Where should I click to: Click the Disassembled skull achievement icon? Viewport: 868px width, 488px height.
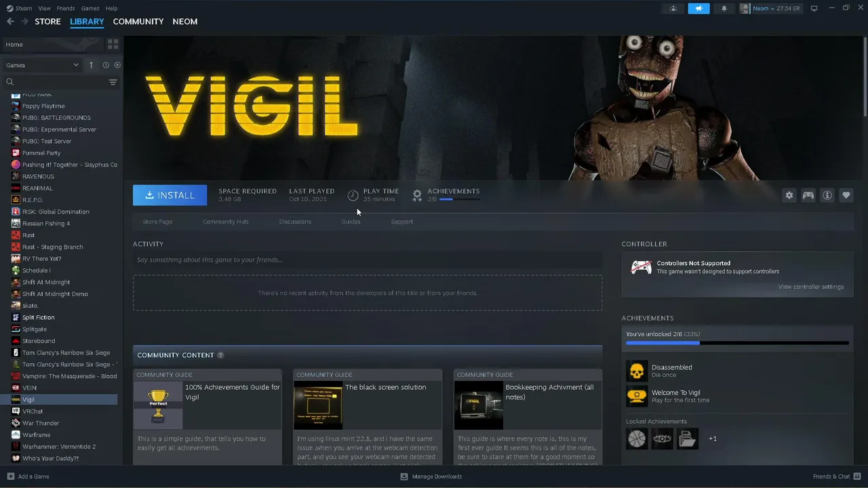click(x=637, y=371)
